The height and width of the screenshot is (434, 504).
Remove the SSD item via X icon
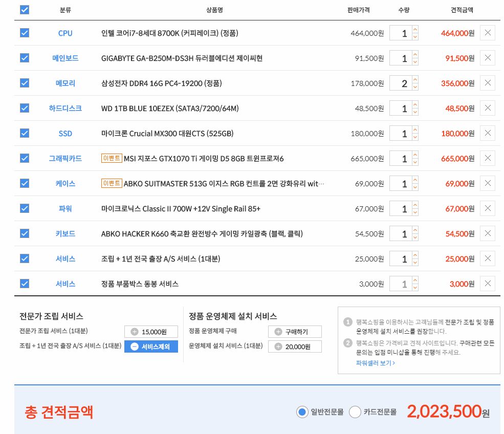click(487, 133)
